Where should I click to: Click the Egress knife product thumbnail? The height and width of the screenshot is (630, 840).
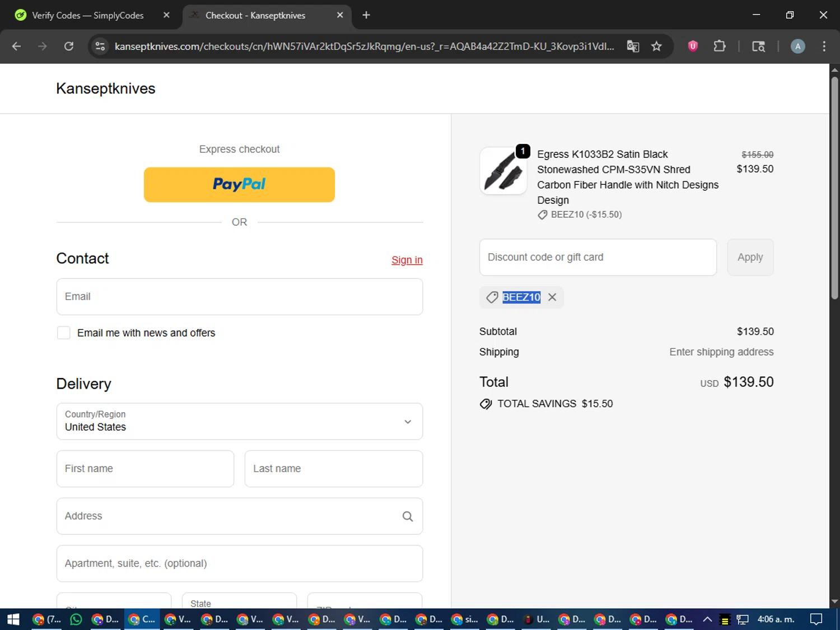pos(503,171)
